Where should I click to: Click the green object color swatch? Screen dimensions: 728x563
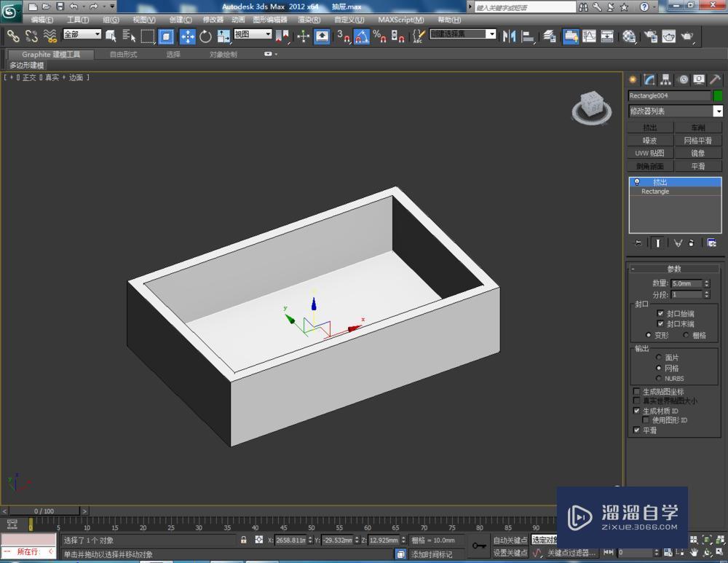[x=718, y=95]
